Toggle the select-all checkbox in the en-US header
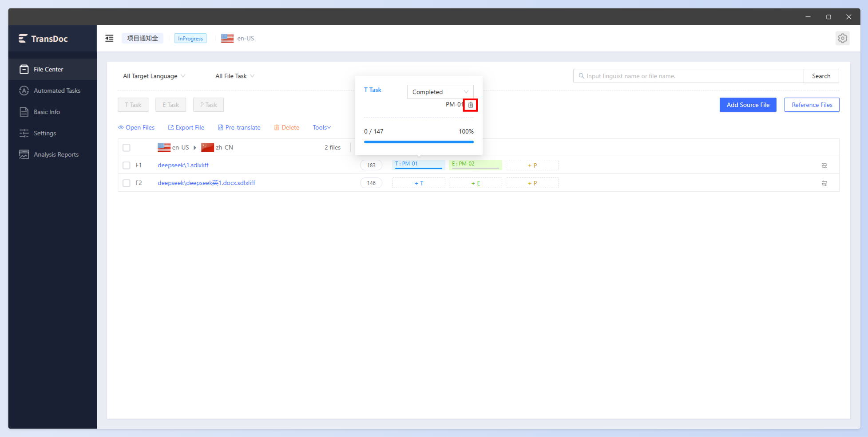The image size is (868, 437). 127,148
